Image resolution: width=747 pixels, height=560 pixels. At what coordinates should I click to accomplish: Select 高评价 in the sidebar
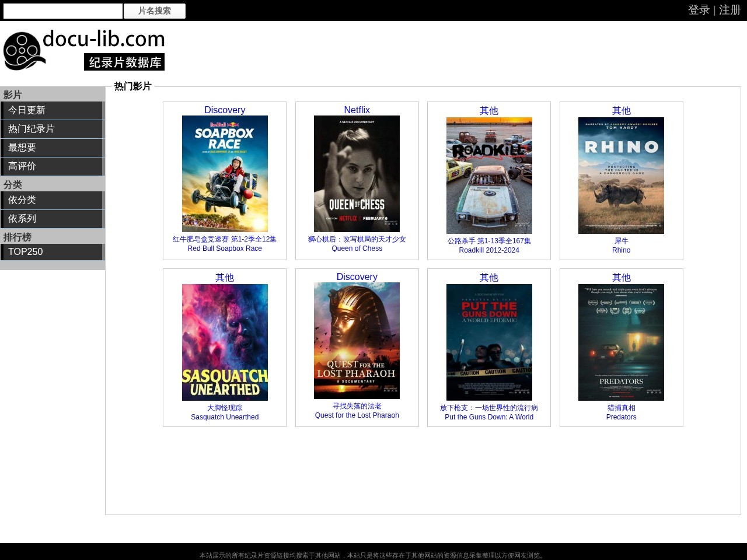pyautogui.click(x=53, y=166)
